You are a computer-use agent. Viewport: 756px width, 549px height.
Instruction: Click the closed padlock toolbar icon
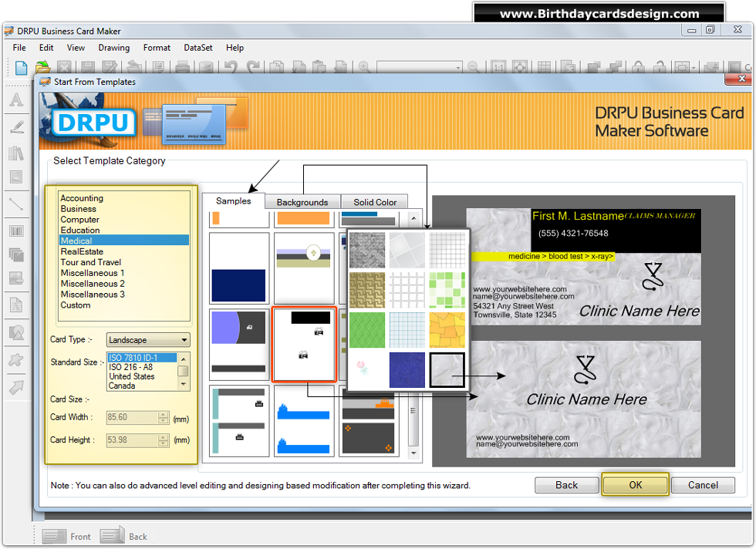(x=639, y=67)
